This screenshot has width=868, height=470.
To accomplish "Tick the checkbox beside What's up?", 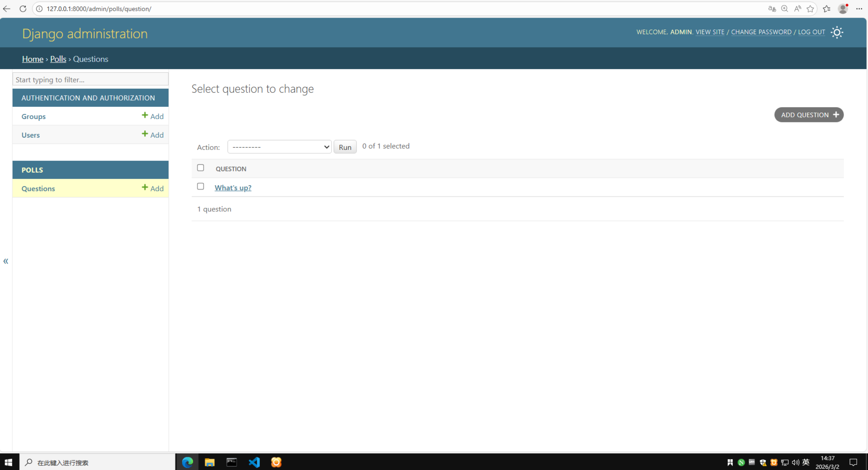I will [200, 186].
